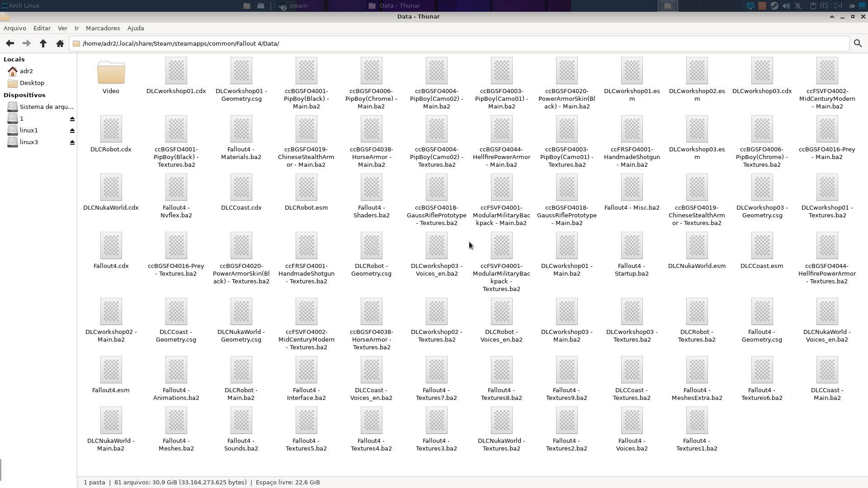The width and height of the screenshot is (868, 488).
Task: Click the search icon in toolbar
Action: coord(859,43)
